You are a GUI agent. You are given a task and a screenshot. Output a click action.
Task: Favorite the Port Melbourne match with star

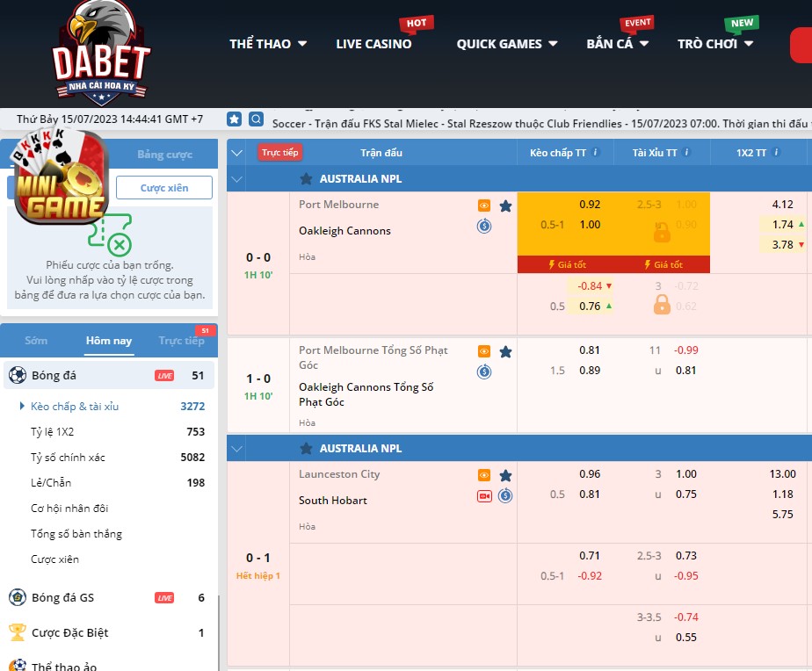tap(505, 206)
